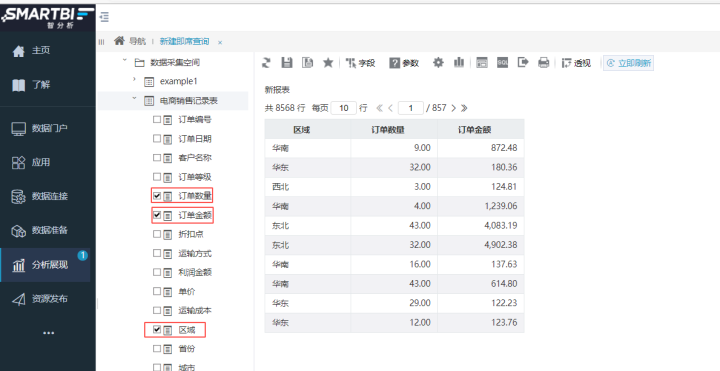This screenshot has width=720, height=371.
Task: Uncheck the 订单金额 field checkbox
Action: pyautogui.click(x=157, y=214)
